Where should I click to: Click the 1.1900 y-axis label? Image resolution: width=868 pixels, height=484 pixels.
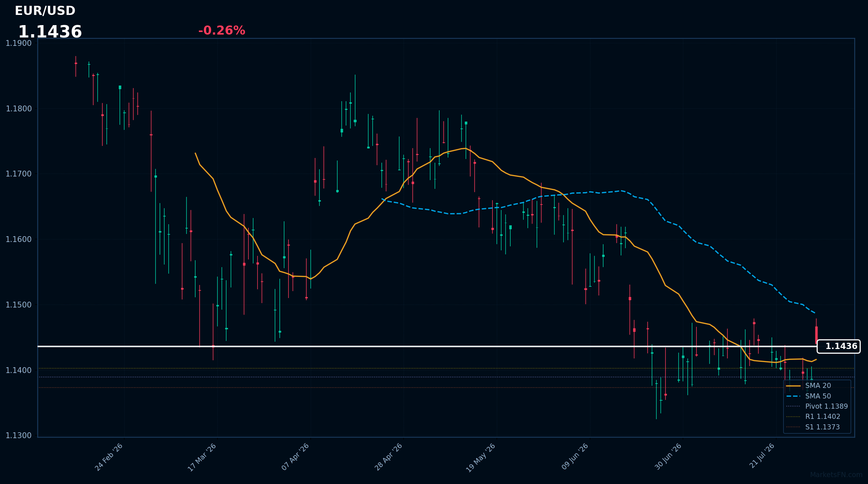coord(19,43)
